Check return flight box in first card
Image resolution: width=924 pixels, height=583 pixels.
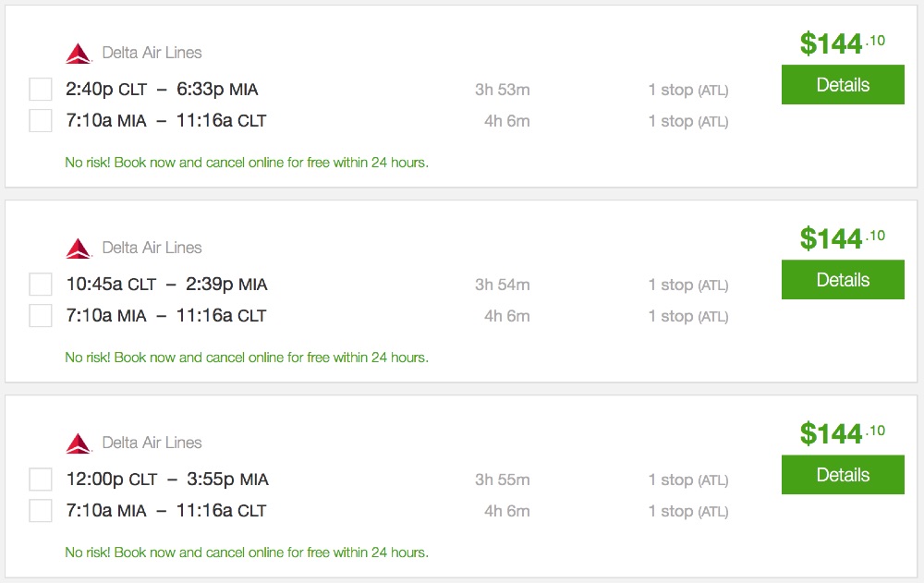[41, 121]
